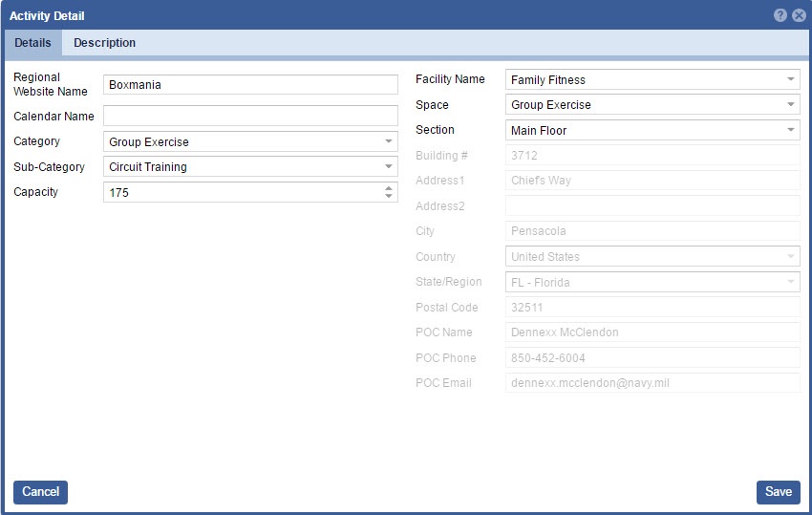Switch to the Description tab
This screenshot has height=515, width=812.
point(104,43)
